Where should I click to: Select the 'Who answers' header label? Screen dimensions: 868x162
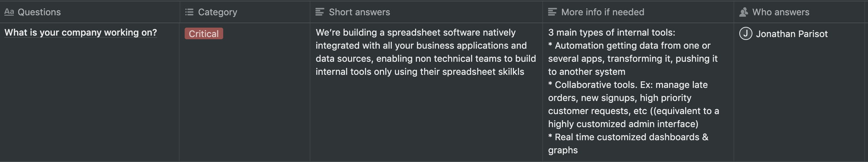(x=781, y=12)
